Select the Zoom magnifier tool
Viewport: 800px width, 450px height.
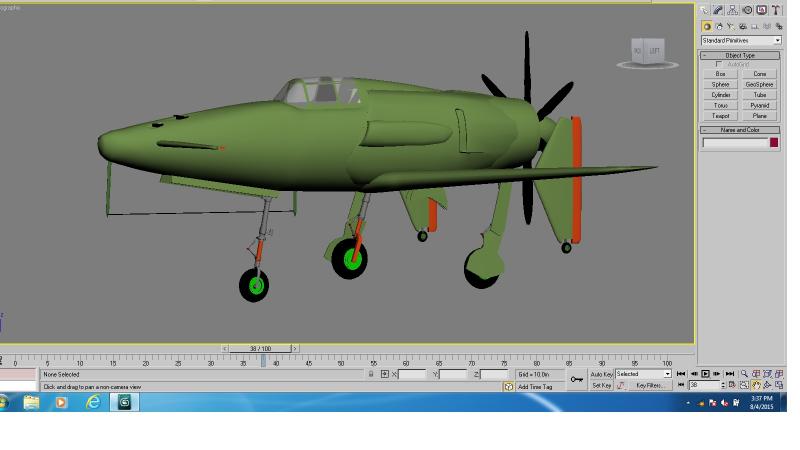pos(744,374)
